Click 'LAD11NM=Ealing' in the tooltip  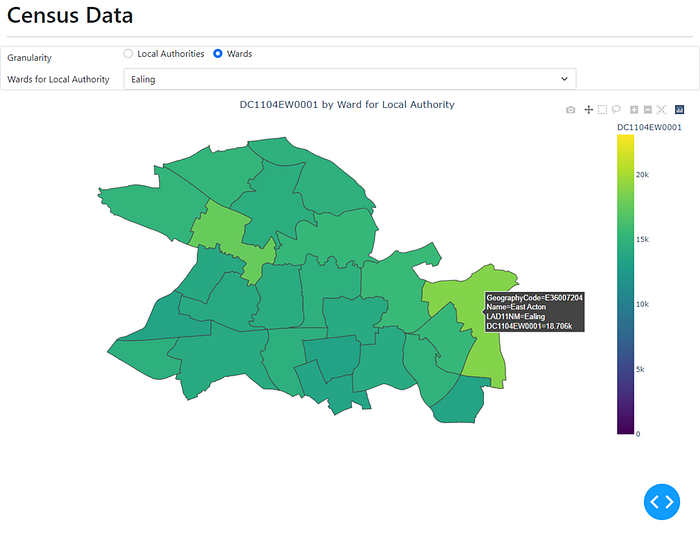coord(516,316)
